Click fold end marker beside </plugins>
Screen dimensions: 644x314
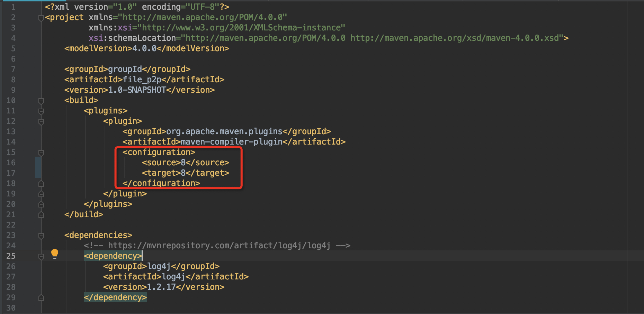[41, 204]
